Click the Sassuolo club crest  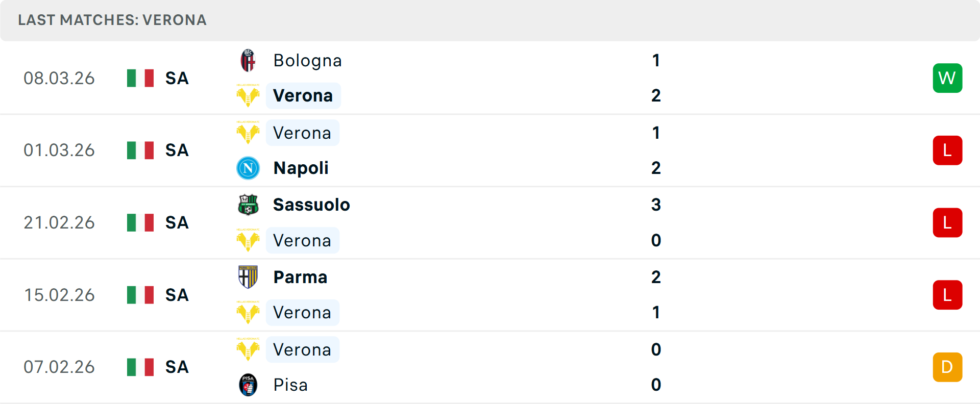[248, 205]
